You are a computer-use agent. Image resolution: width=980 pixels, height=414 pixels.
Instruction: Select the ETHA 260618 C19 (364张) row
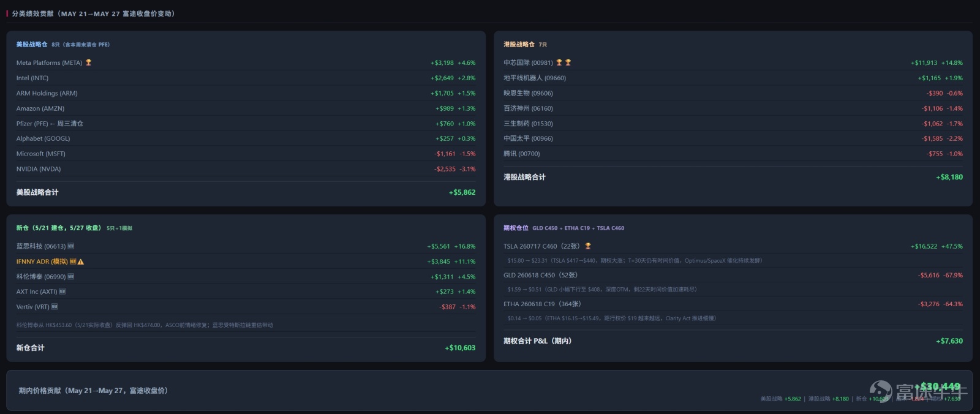pyautogui.click(x=542, y=304)
